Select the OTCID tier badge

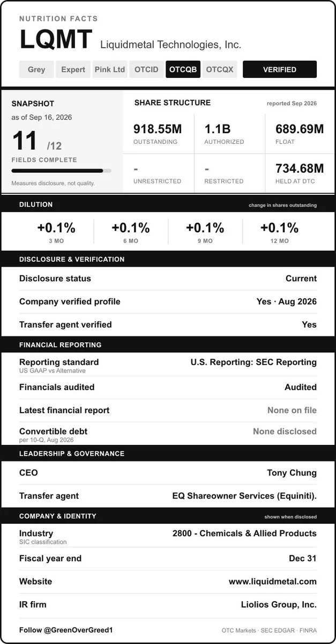coord(146,69)
